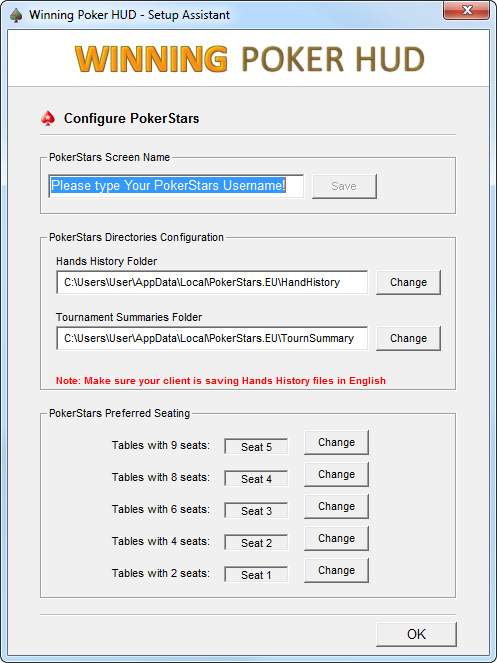Change preferred seat for 2-seat tables
497x663 pixels.
336,570
